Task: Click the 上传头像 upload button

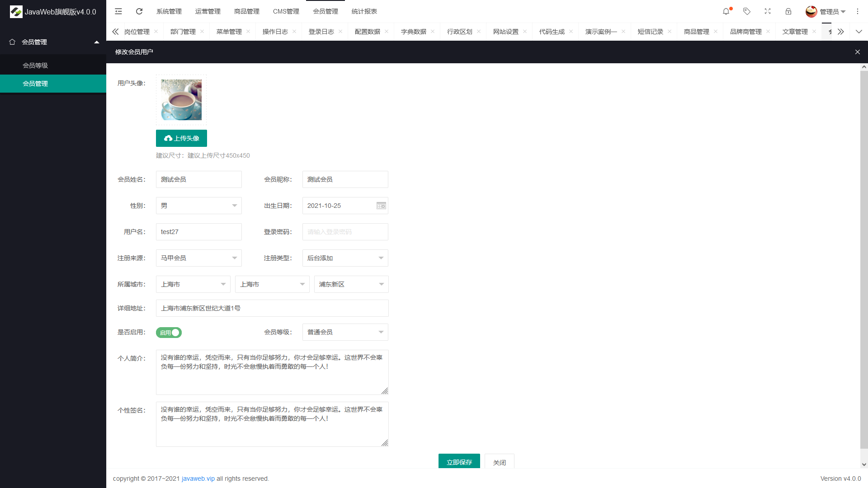Action: point(181,138)
